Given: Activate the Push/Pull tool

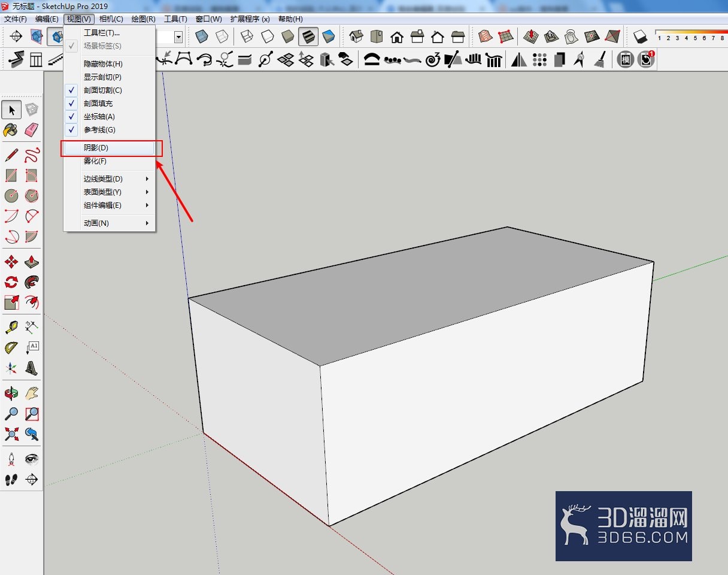Looking at the screenshot, I should (32, 262).
